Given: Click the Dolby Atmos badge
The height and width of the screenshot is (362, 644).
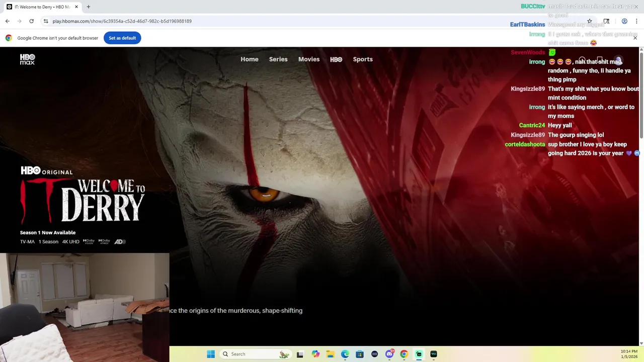Looking at the screenshot, I should click(x=104, y=242).
